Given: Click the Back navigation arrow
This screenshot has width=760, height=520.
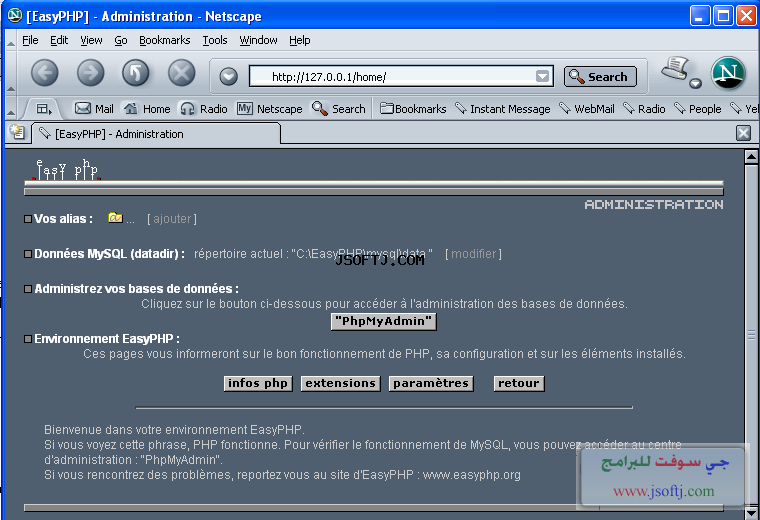Looking at the screenshot, I should click(45, 74).
